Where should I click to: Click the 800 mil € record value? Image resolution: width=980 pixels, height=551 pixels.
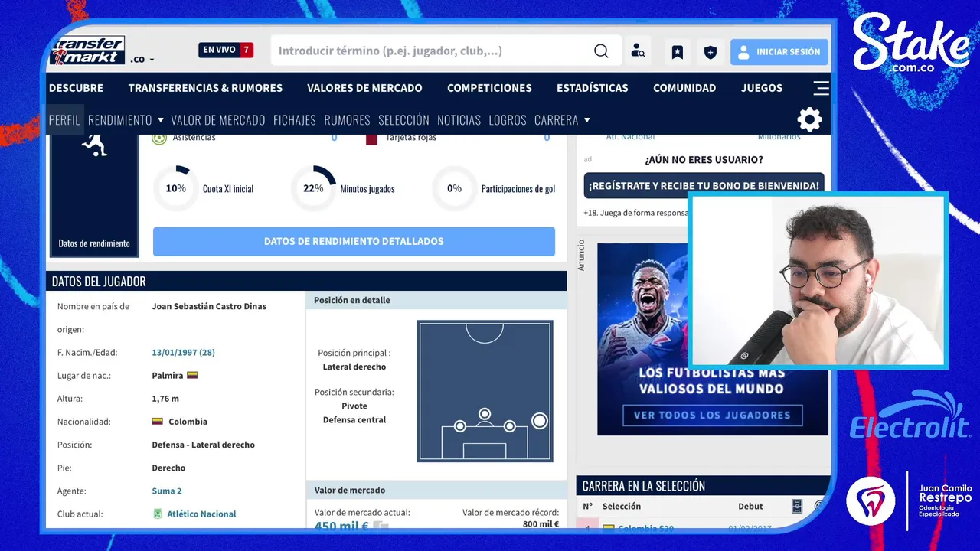coord(541,524)
